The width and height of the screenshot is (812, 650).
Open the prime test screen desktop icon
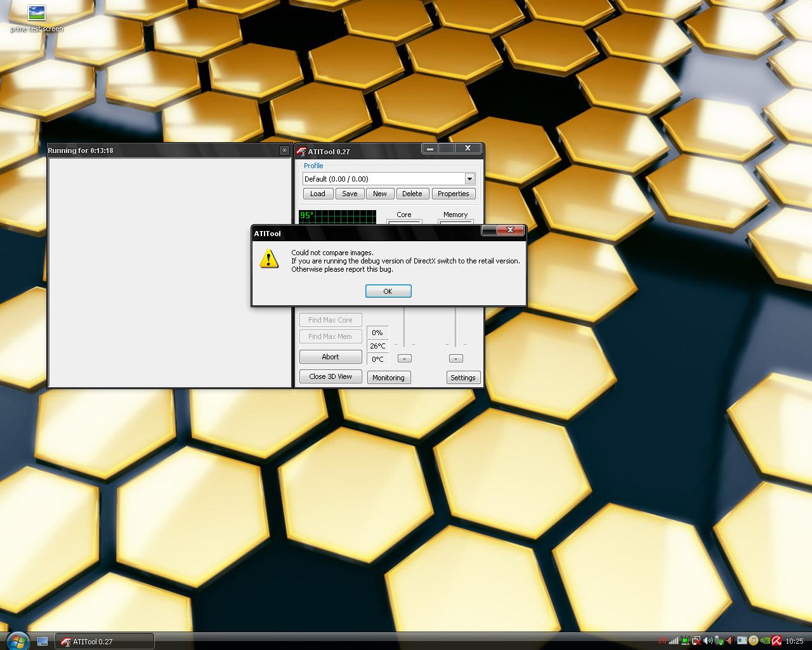(x=37, y=19)
